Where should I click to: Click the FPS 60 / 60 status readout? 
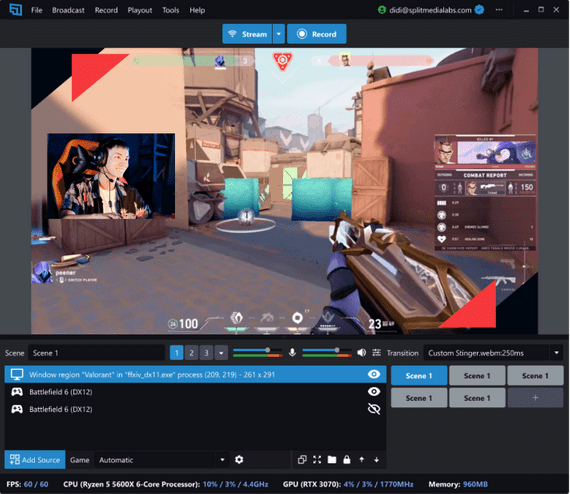point(27,484)
